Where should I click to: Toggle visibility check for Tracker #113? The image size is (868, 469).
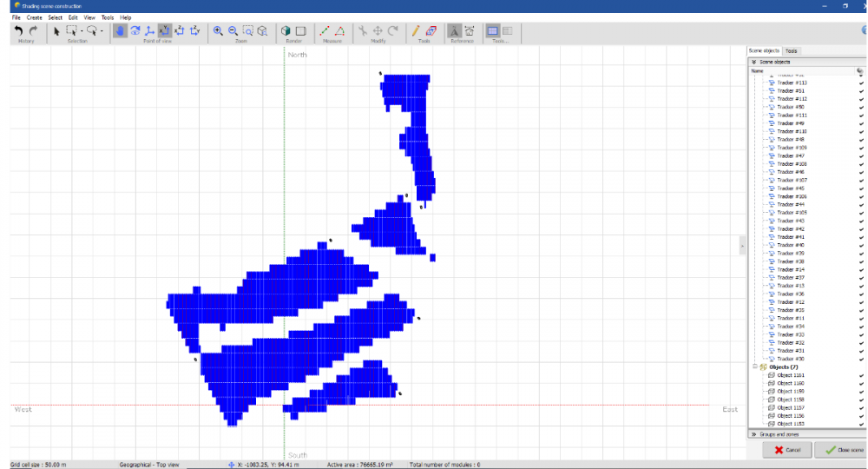tap(861, 83)
